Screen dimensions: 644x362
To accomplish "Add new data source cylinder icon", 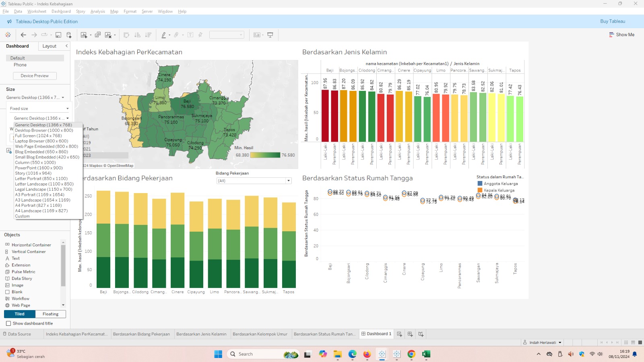I will coord(69,35).
